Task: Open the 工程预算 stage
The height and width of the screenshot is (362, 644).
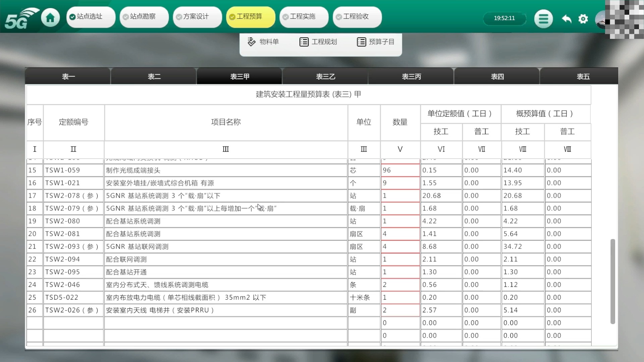Action: coord(251,17)
